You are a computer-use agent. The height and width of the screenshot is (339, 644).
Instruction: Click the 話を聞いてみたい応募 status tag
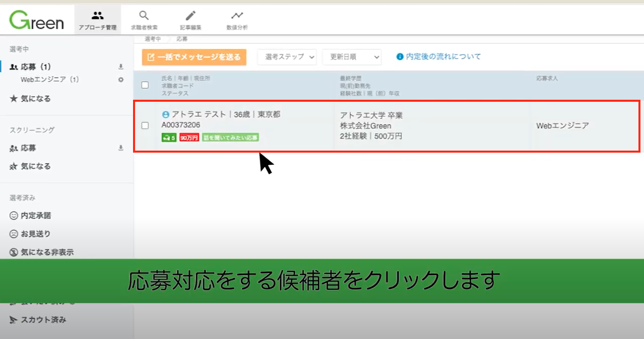click(230, 138)
